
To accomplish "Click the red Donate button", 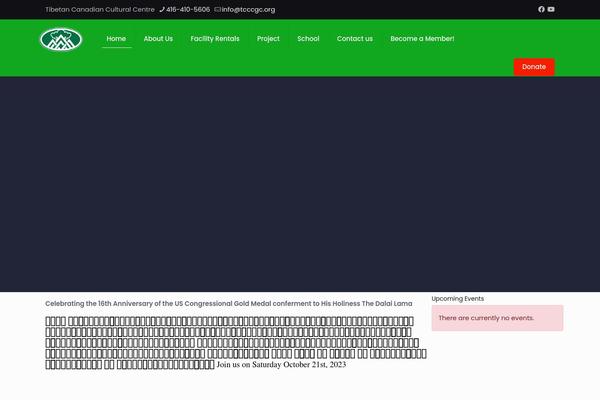I will (534, 67).
